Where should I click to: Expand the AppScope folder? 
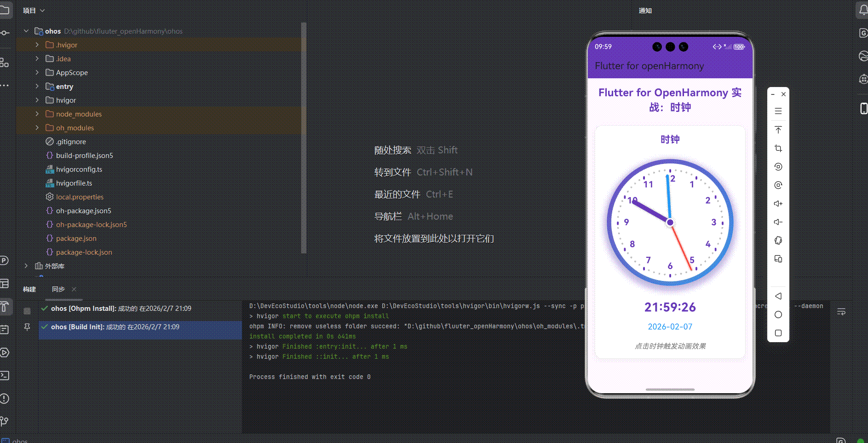coord(37,72)
